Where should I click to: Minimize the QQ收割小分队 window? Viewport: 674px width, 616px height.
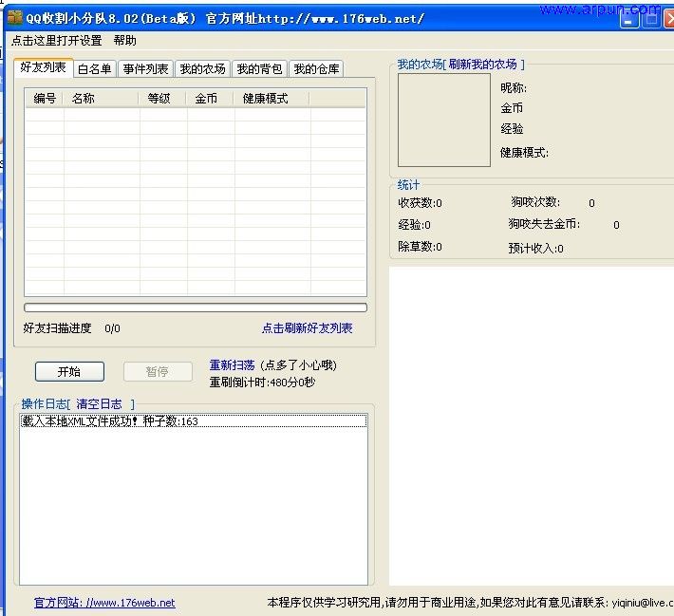(628, 19)
